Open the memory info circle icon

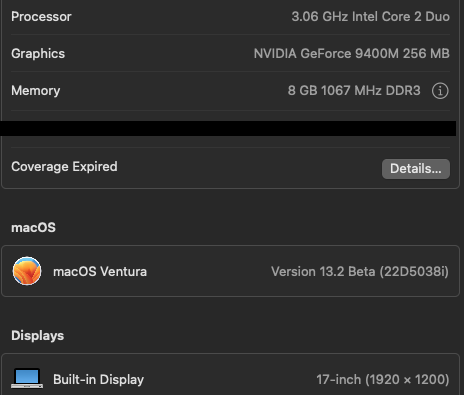point(440,91)
